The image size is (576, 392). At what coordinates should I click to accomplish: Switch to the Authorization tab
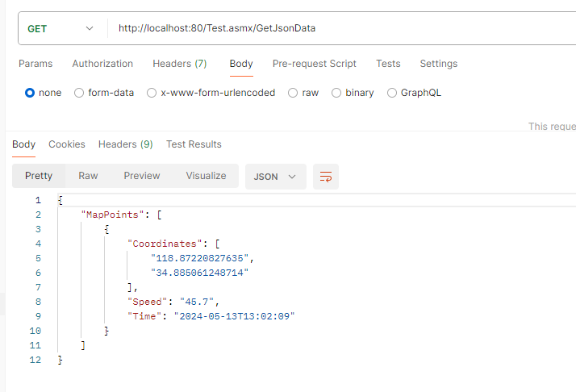click(x=102, y=64)
